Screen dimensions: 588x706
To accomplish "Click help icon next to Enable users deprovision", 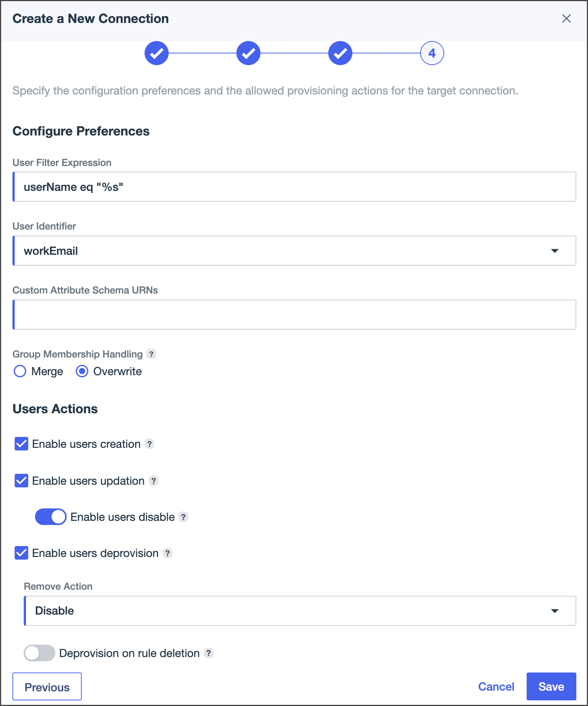I will pyautogui.click(x=168, y=553).
